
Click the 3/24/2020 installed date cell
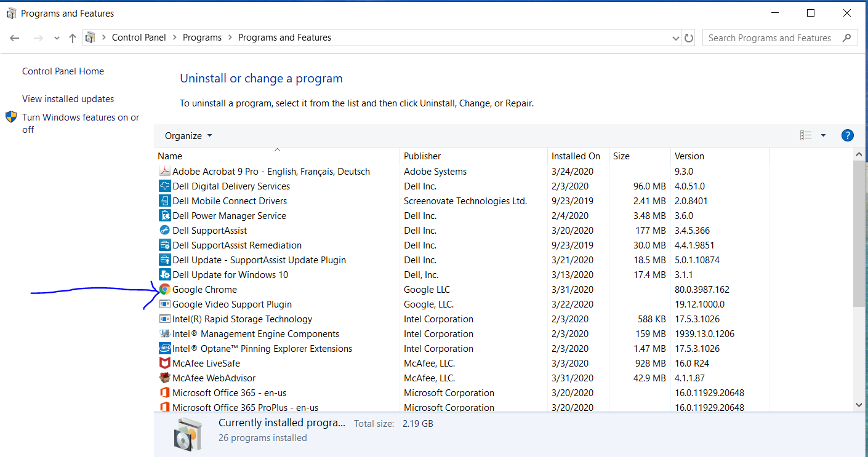[x=573, y=172]
